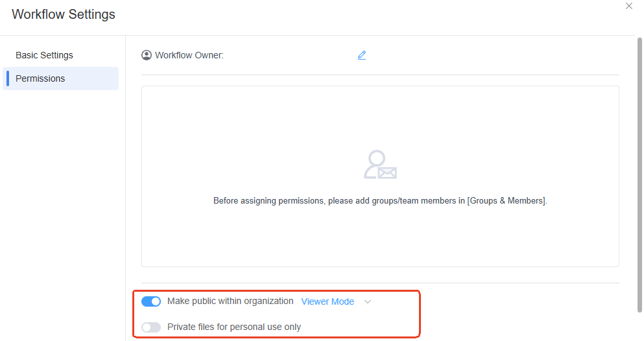Click 'Private files for personal use only' label
This screenshot has width=644, height=341.
pyautogui.click(x=234, y=327)
